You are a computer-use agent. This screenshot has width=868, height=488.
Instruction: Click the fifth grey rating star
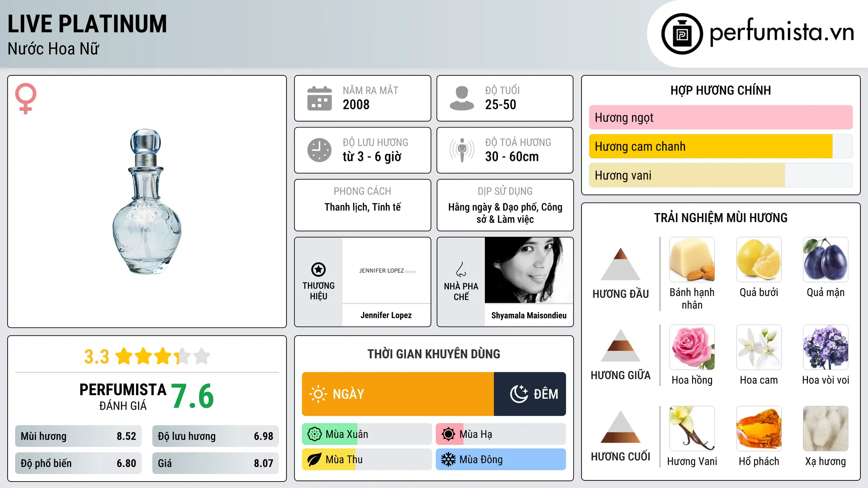(x=202, y=356)
